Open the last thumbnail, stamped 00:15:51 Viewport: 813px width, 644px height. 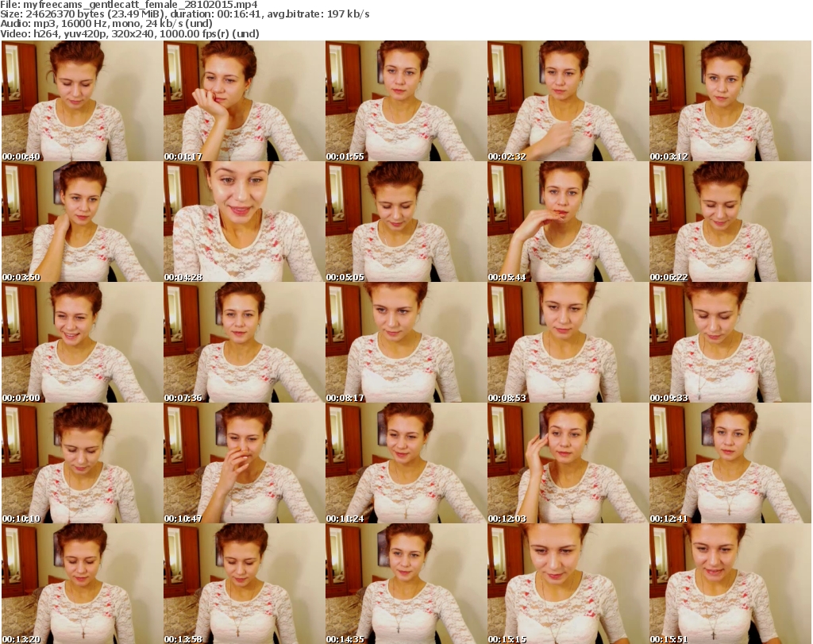tap(730, 584)
